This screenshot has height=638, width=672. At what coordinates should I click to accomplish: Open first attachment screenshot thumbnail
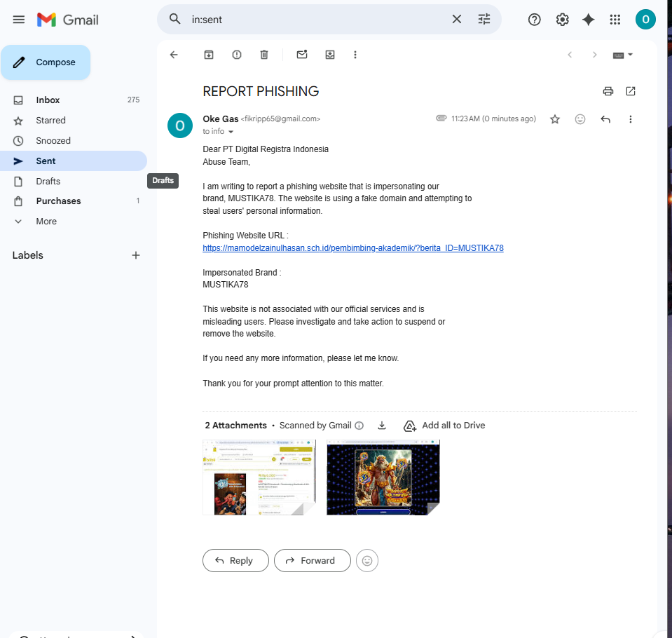tap(259, 477)
